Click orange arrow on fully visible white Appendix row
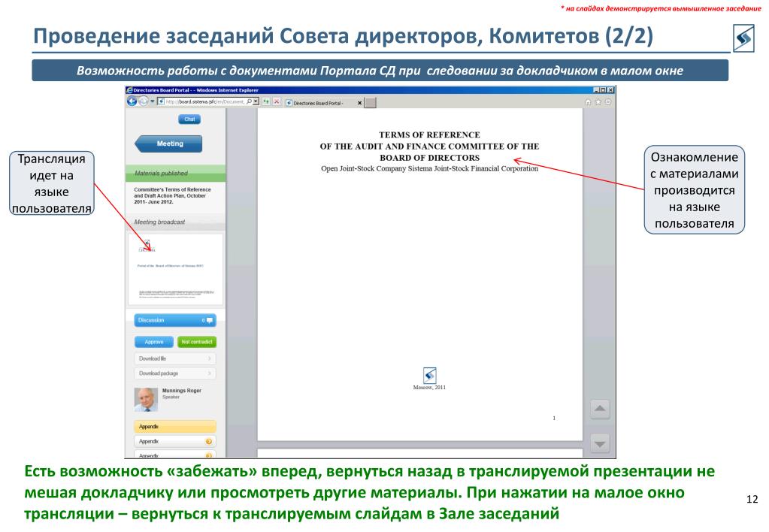769x532 pixels. [x=209, y=441]
